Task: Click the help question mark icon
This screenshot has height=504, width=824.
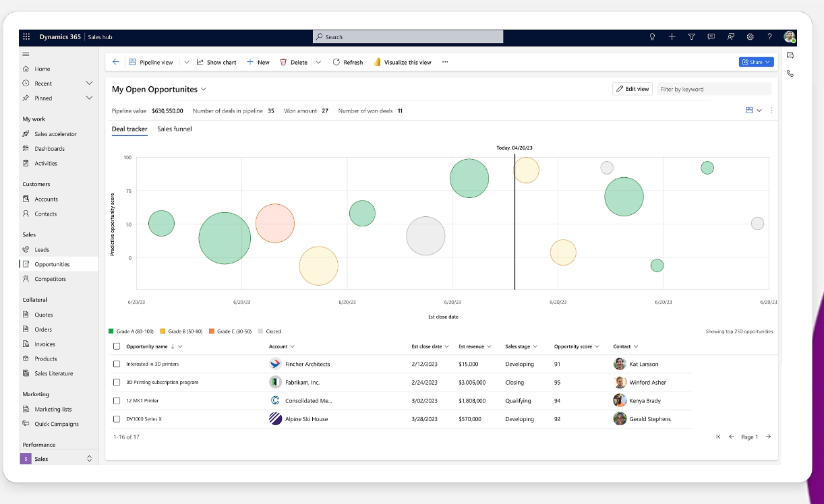Action: point(769,37)
